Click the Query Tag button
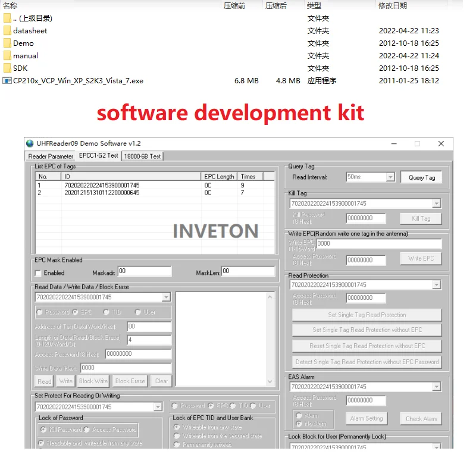Image resolution: width=476 pixels, height=476 pixels. [x=421, y=177]
